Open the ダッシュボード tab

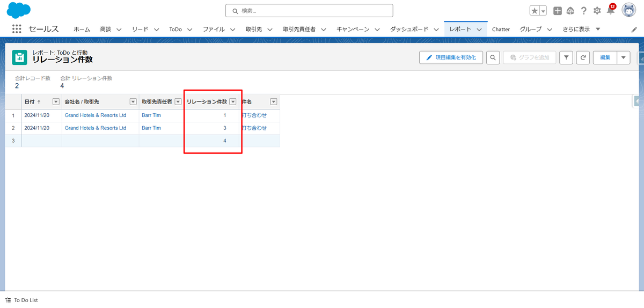[409, 29]
